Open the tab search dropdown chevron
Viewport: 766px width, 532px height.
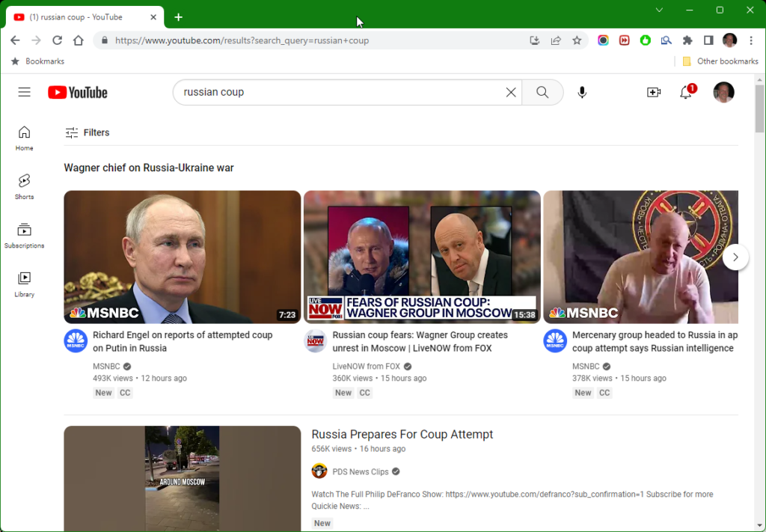pyautogui.click(x=659, y=10)
